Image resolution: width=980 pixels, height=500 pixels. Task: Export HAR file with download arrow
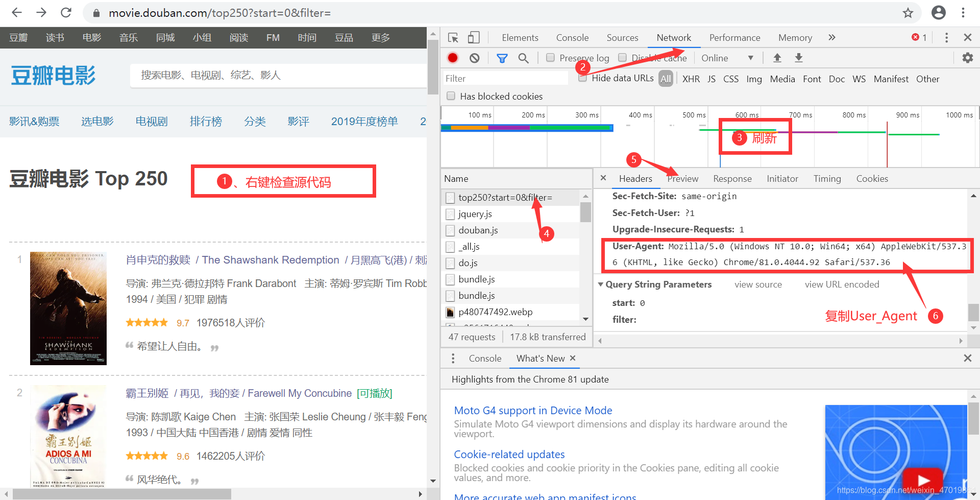click(x=799, y=58)
